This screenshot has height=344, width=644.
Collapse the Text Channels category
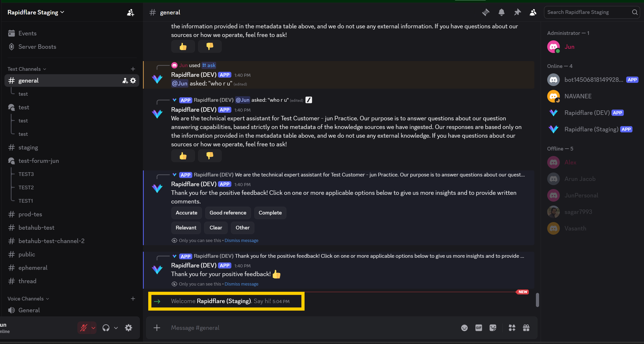click(27, 69)
